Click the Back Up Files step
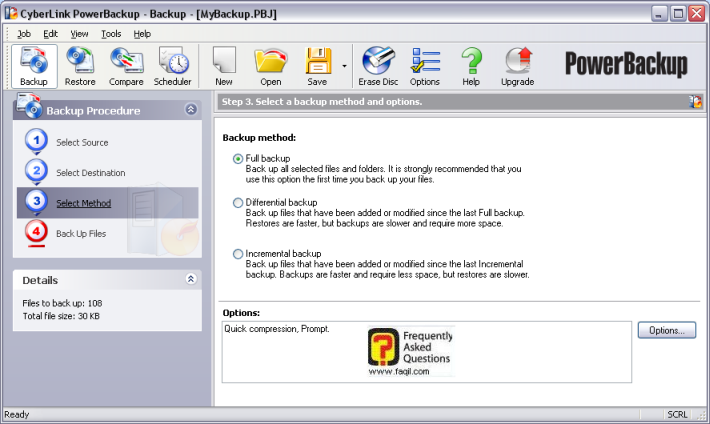710x424 pixels. [80, 233]
